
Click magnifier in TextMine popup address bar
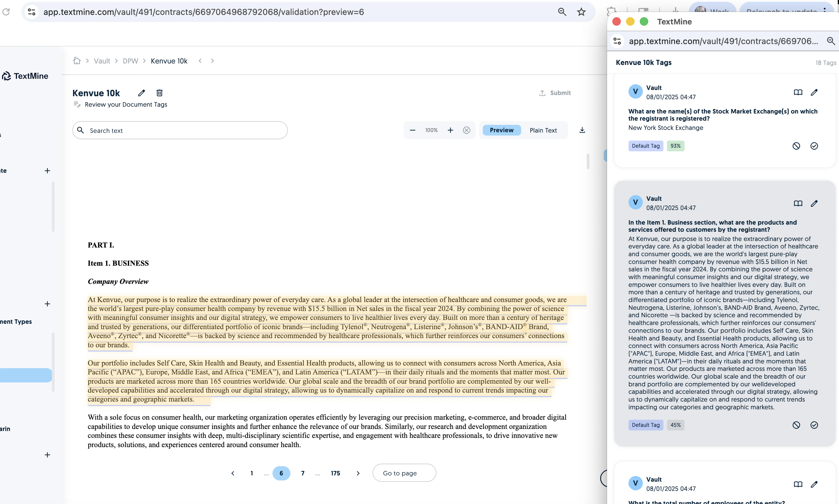pos(831,41)
